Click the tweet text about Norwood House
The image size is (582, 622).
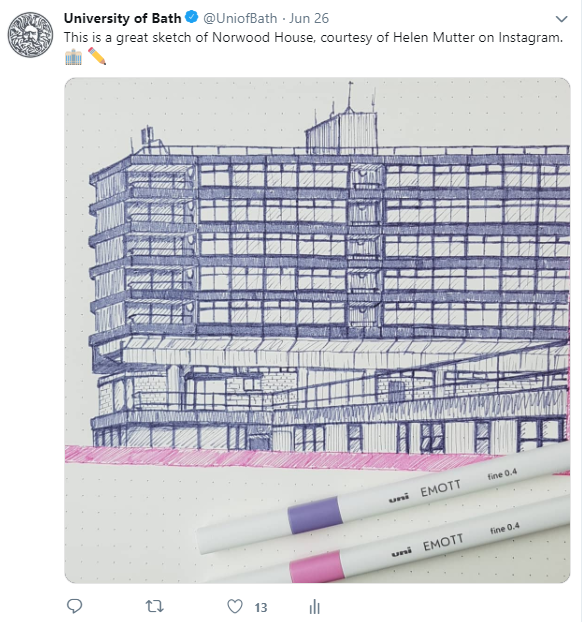313,37
